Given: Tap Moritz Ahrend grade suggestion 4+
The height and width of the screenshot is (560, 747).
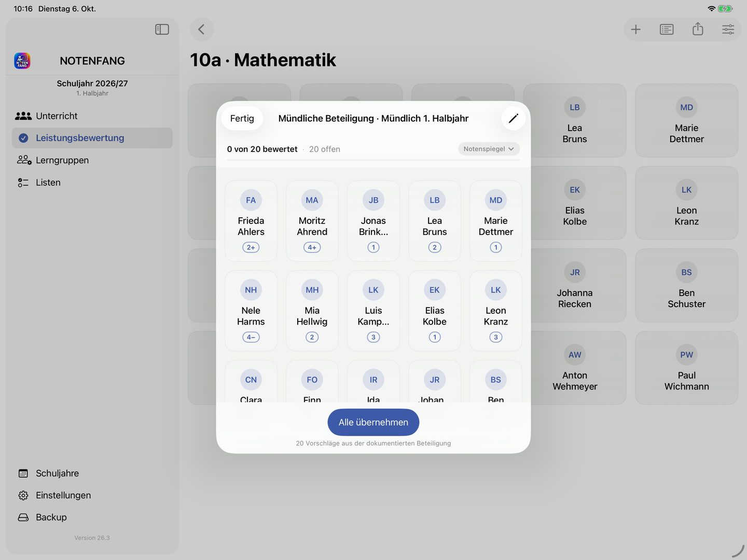Looking at the screenshot, I should coord(312,247).
